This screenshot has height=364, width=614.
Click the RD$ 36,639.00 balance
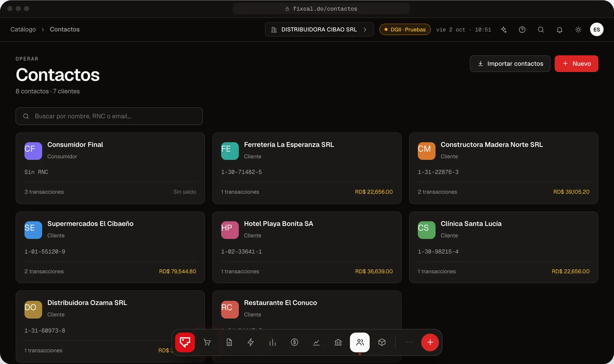coord(374,272)
